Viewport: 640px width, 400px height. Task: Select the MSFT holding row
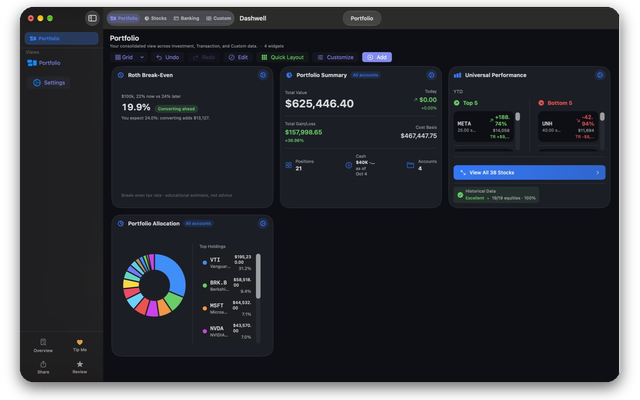(227, 309)
